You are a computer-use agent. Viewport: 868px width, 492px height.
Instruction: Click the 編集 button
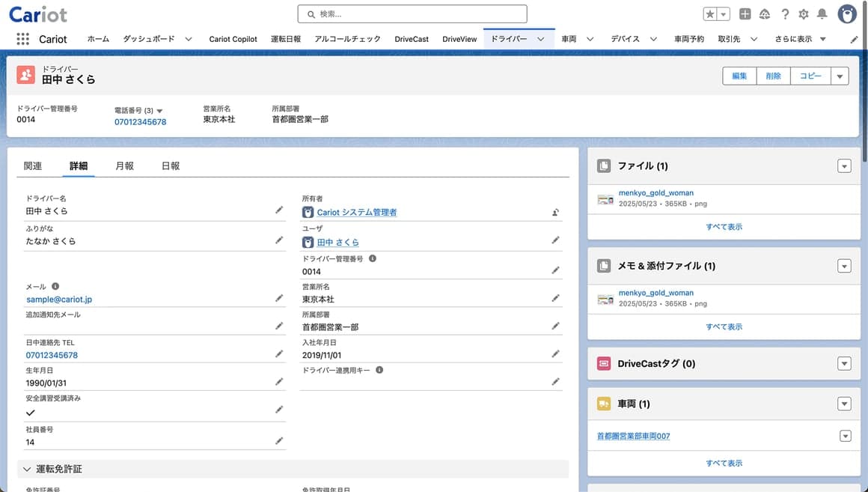pyautogui.click(x=739, y=76)
